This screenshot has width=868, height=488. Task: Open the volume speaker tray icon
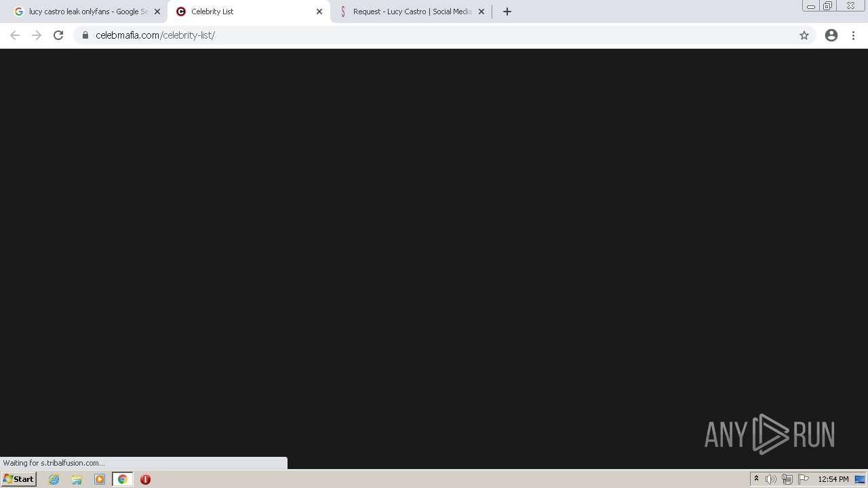(771, 479)
